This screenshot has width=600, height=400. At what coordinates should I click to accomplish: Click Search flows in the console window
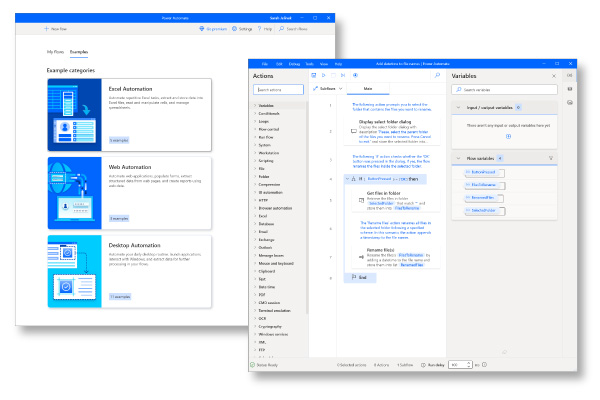(293, 29)
